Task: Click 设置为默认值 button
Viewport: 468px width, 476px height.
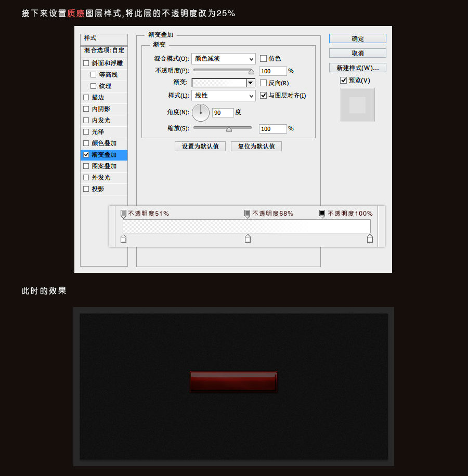Action: [200, 147]
